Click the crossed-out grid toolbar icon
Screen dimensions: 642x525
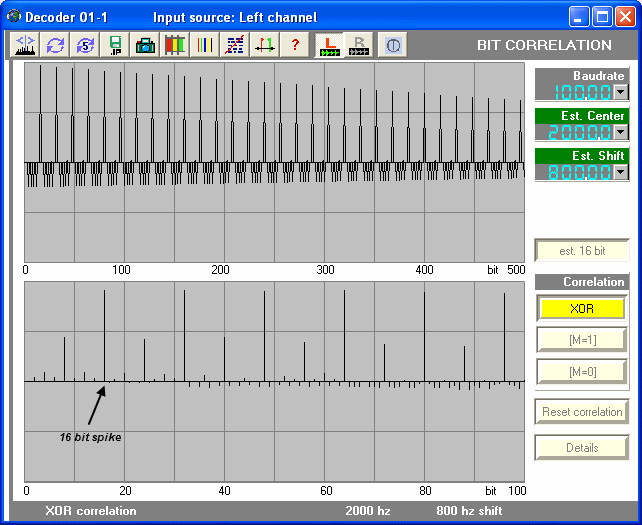(x=235, y=45)
